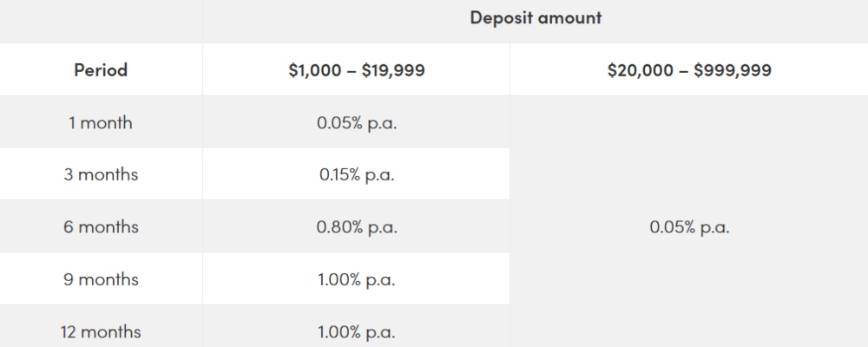Select the Period column header

pos(101,70)
